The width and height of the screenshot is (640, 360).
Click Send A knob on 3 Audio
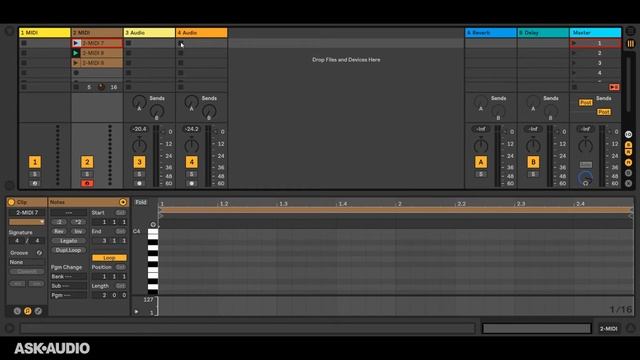point(139,102)
